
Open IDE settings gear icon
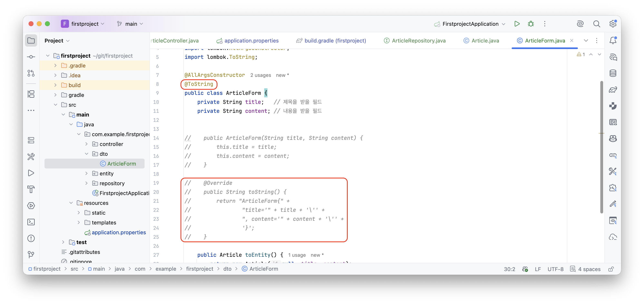tap(613, 24)
